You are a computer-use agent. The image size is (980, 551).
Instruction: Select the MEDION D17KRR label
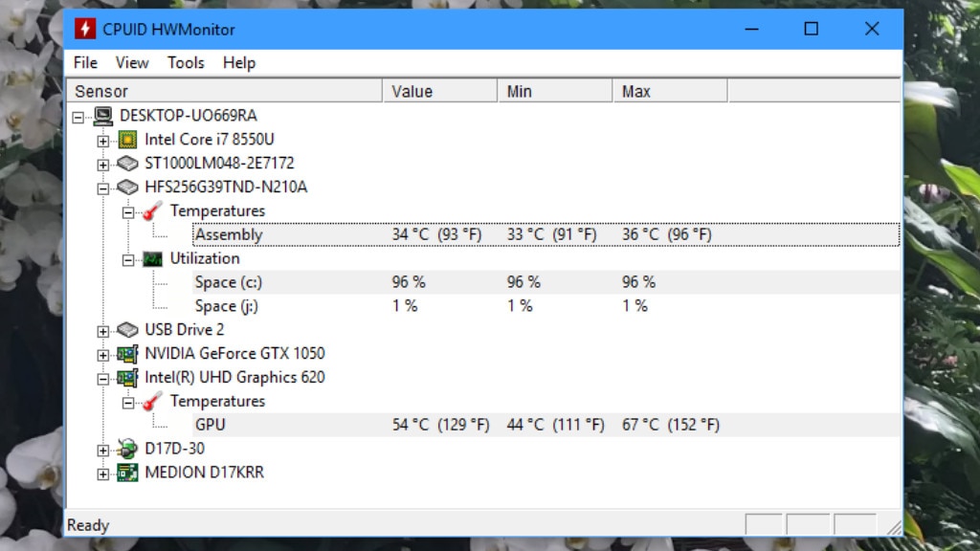[x=205, y=473]
